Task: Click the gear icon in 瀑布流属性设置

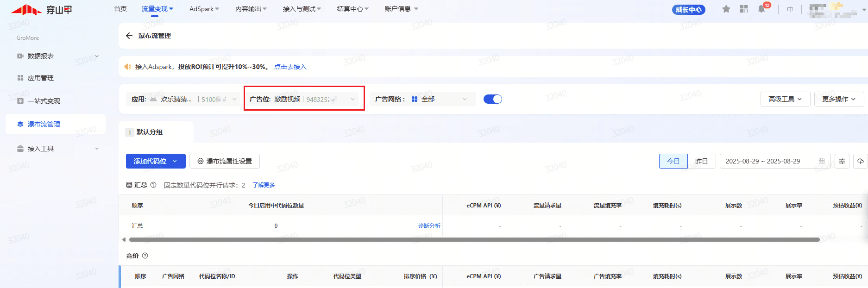Action: 201,161
